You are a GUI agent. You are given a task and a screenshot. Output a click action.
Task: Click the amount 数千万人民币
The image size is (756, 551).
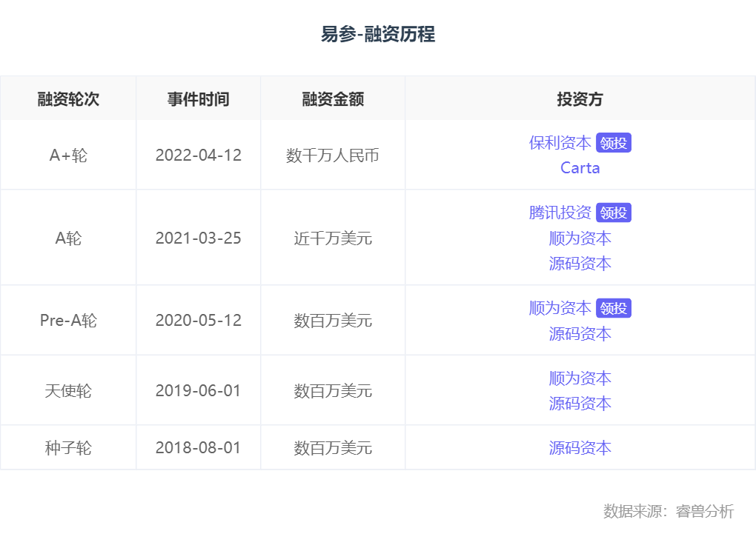[x=333, y=155]
